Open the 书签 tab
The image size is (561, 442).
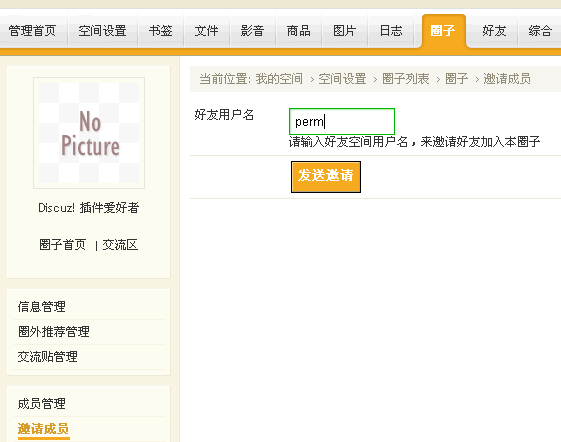pyautogui.click(x=161, y=31)
